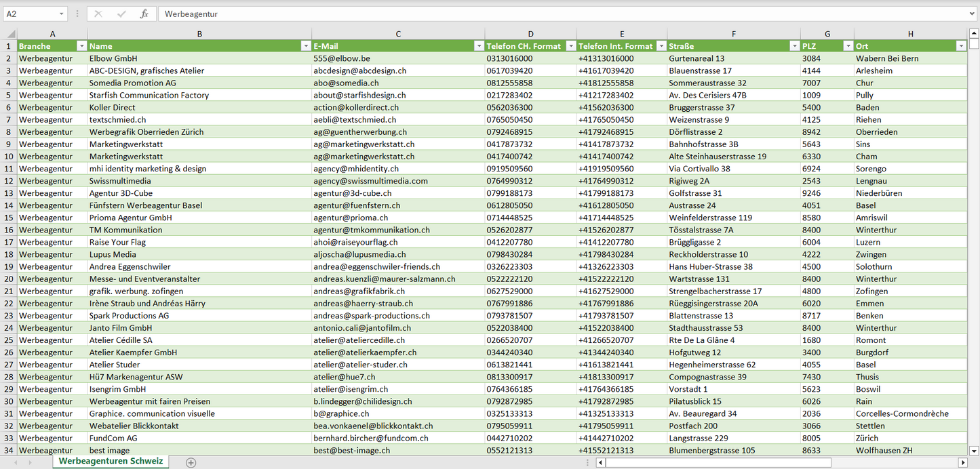This screenshot has width=980, height=469.
Task: Click the Enter checkmark icon in formula bar
Action: pos(121,14)
